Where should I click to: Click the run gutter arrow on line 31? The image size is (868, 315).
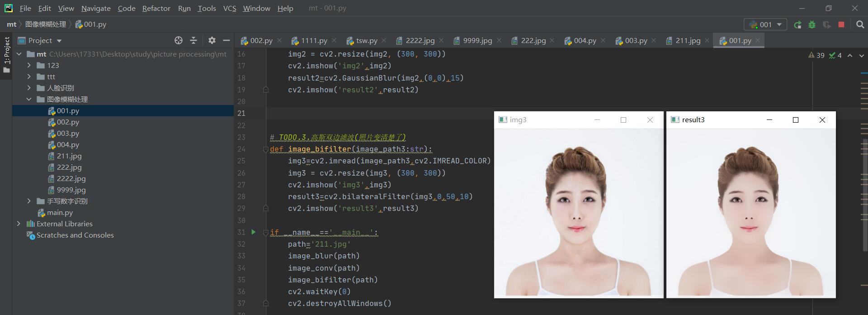pyautogui.click(x=254, y=232)
